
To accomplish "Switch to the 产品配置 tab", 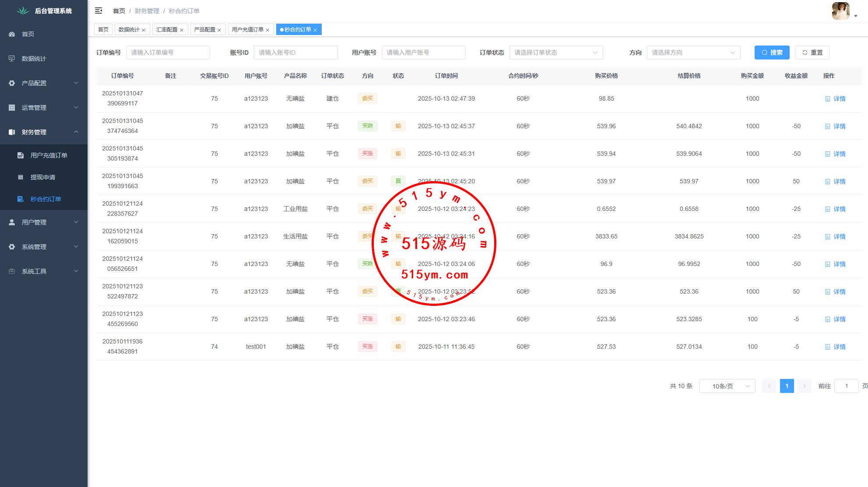I will point(204,30).
